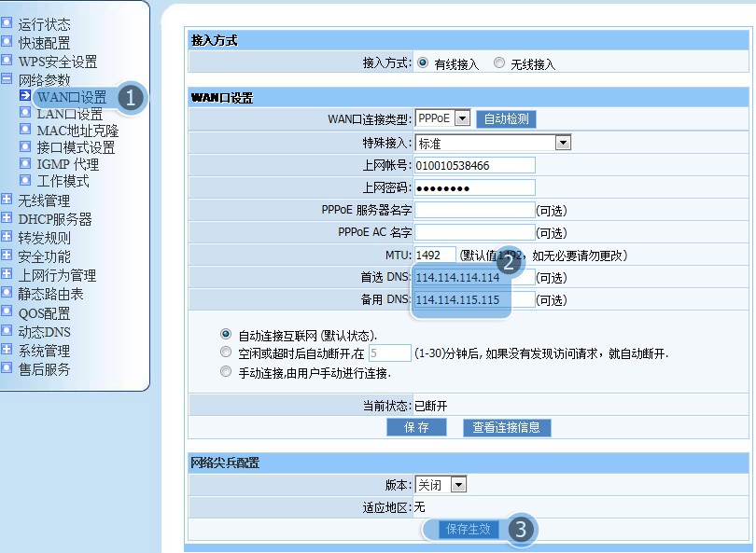Click the 上网帐号 input field

coord(474,165)
